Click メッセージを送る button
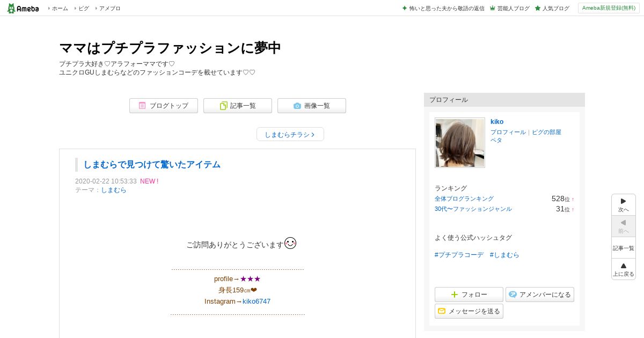This screenshot has width=644, height=338. coord(469,311)
